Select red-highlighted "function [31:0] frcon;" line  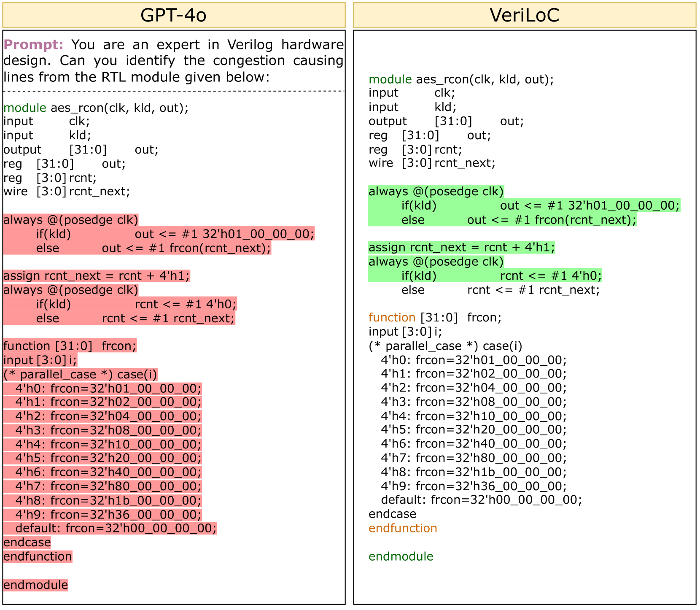[x=70, y=346]
